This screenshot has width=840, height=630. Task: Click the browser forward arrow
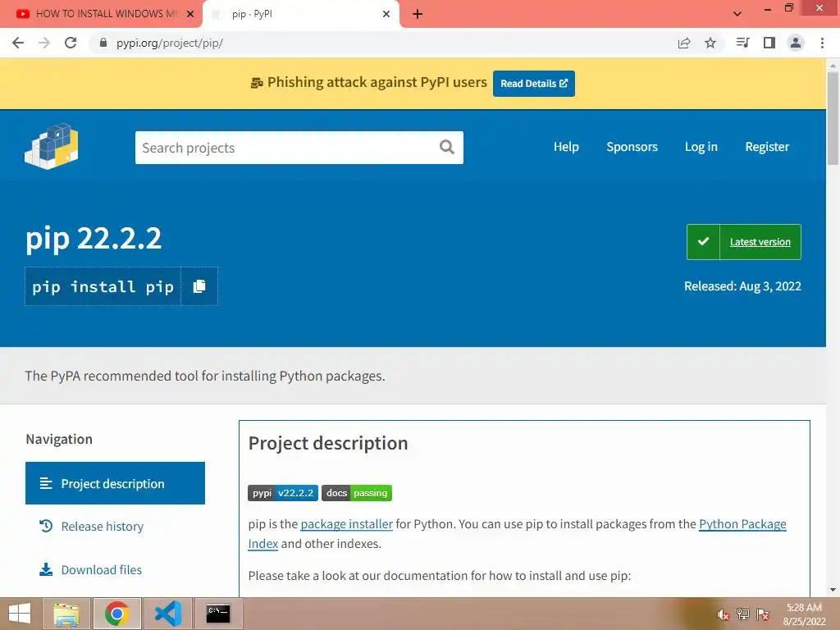tap(44, 43)
